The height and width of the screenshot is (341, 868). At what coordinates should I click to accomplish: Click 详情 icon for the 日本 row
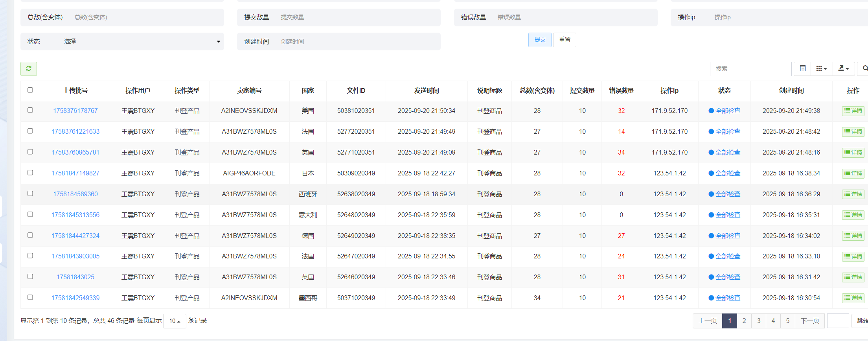click(x=853, y=173)
